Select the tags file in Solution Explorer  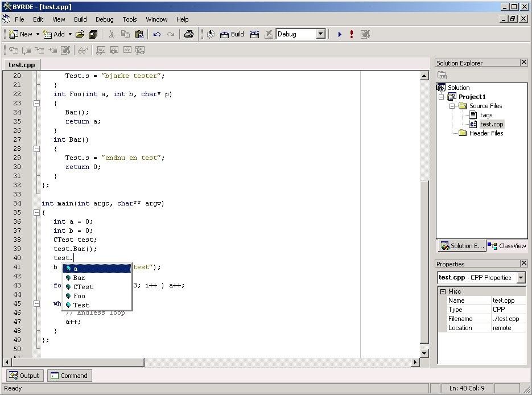486,115
